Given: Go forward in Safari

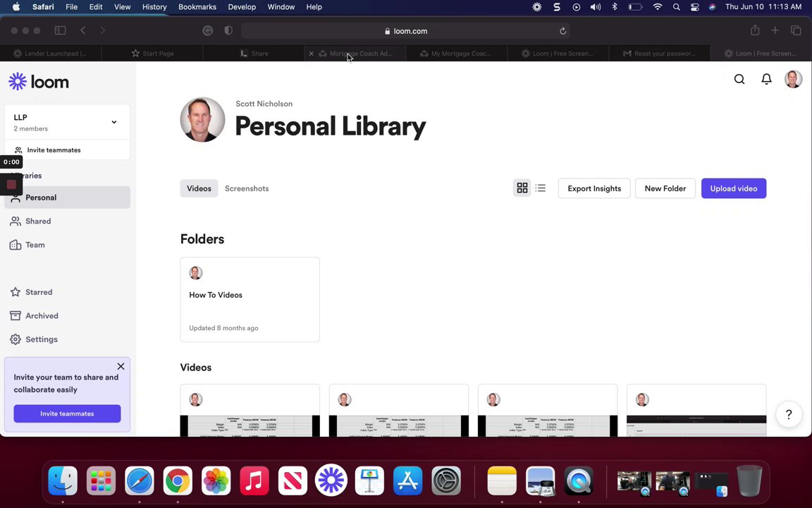Looking at the screenshot, I should [102, 30].
